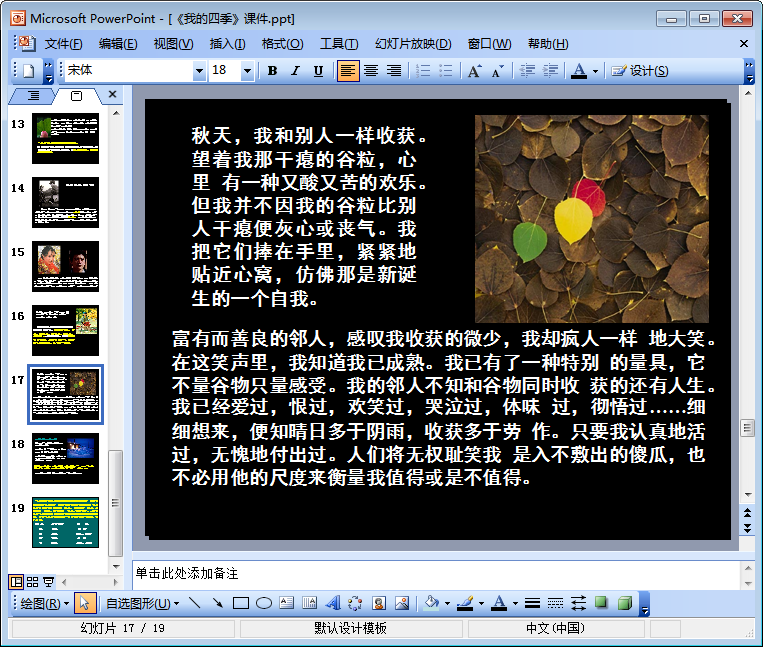Open the 绘图(R) drawing button
Viewport: 763px width, 647px height.
click(44, 603)
